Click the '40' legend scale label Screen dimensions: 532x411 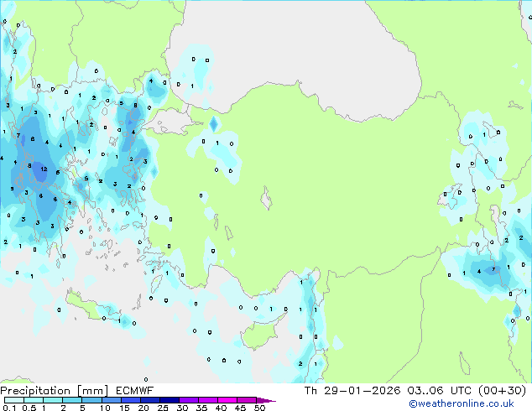pos(221,408)
